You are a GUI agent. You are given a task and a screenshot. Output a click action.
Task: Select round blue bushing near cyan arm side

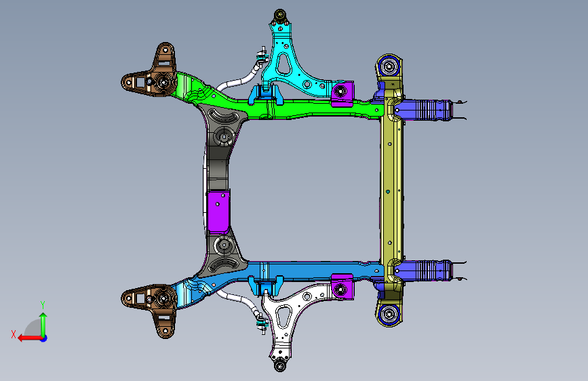click(389, 67)
